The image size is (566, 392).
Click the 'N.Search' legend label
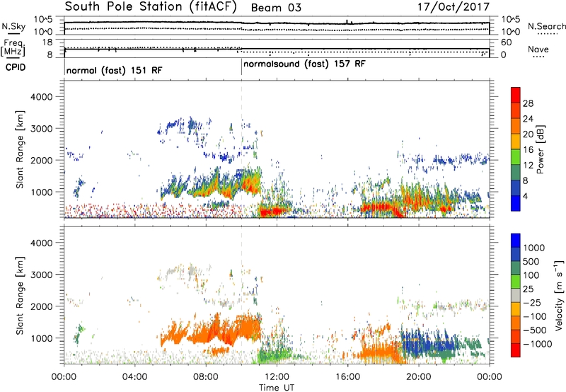546,26
